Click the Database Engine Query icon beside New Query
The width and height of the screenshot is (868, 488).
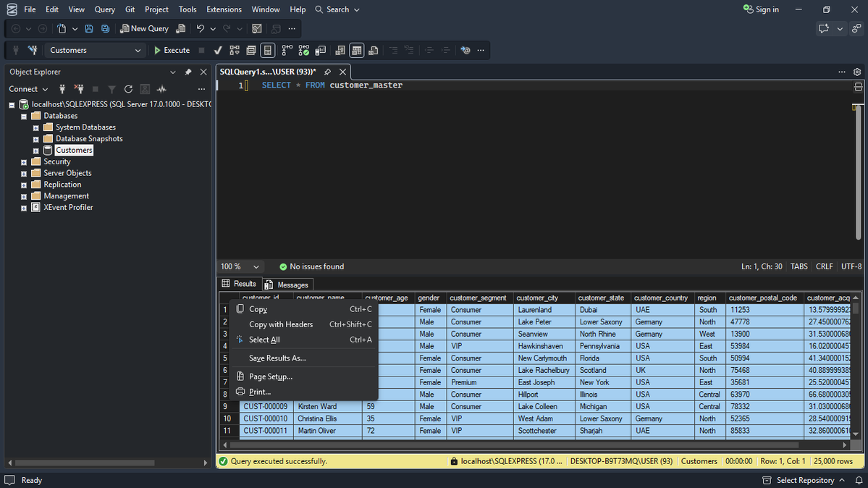(x=181, y=29)
